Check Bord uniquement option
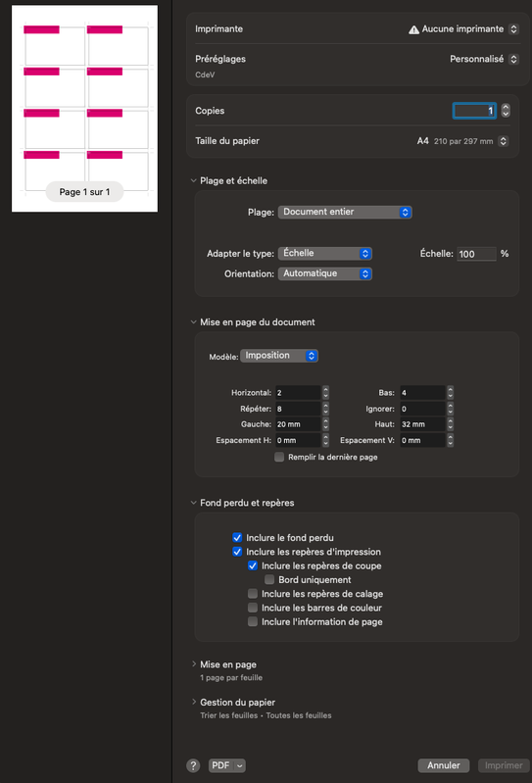Image resolution: width=532 pixels, height=783 pixels. coord(269,580)
